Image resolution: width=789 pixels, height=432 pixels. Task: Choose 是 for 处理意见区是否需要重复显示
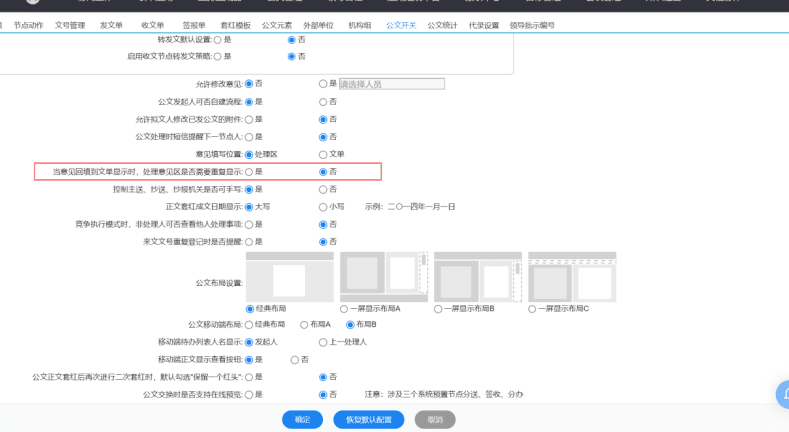coord(249,172)
